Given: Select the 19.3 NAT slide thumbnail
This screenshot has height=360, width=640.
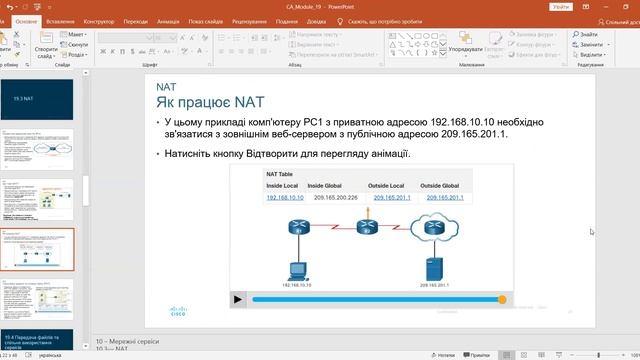Looking at the screenshot, I should click(37, 100).
